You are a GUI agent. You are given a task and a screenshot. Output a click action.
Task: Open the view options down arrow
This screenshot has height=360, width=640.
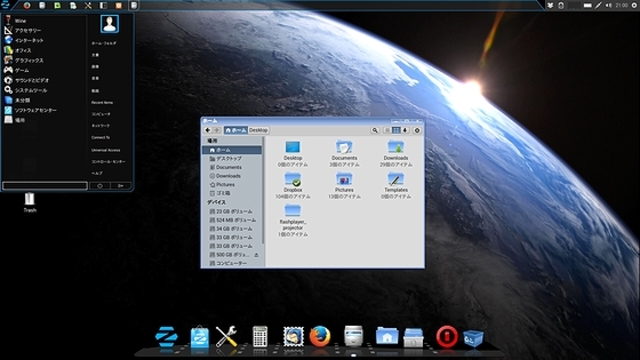405,130
